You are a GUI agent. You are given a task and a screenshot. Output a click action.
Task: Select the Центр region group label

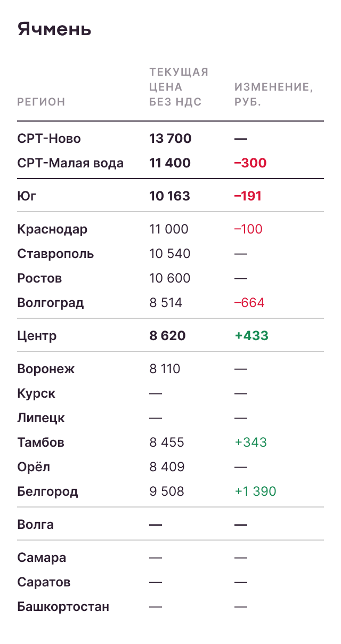37,336
